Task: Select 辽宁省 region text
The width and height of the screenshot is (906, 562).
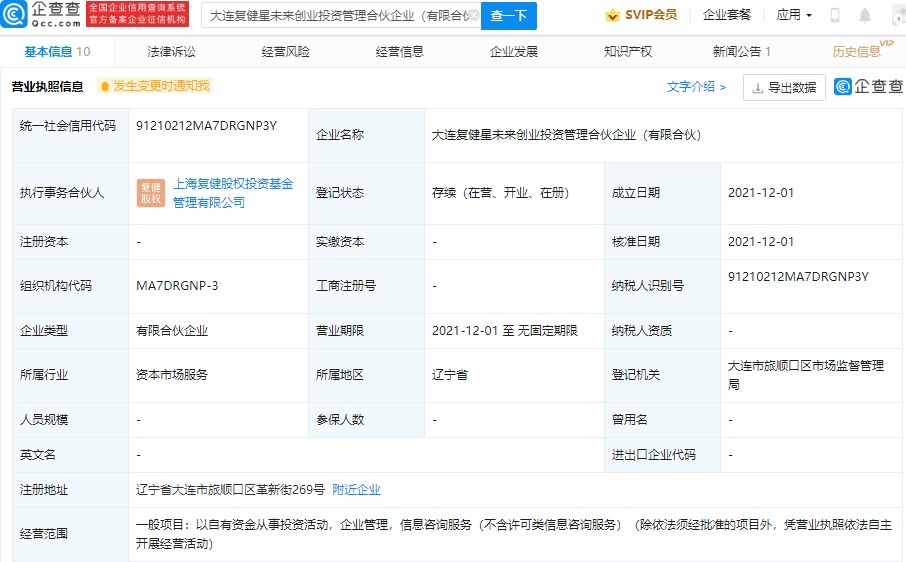Action: [x=450, y=375]
